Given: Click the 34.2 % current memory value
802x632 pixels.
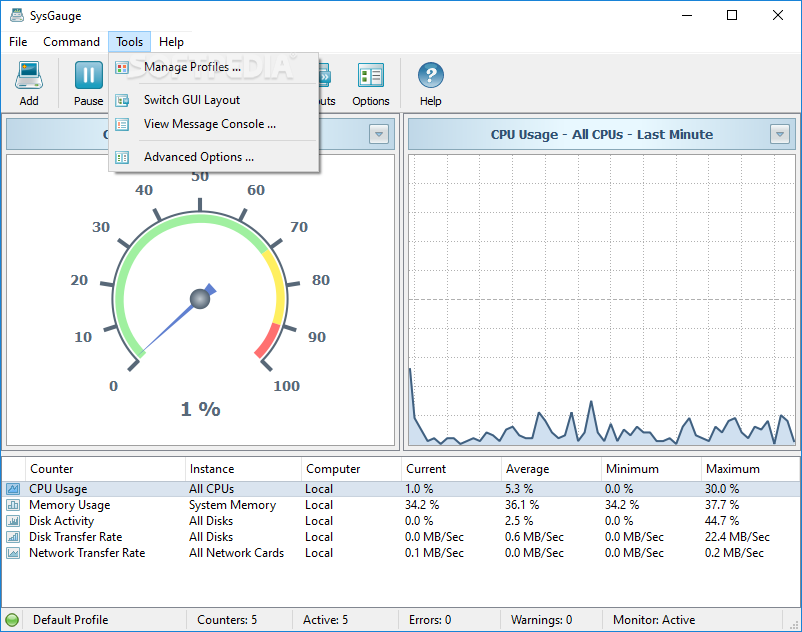Looking at the screenshot, I should click(422, 505).
